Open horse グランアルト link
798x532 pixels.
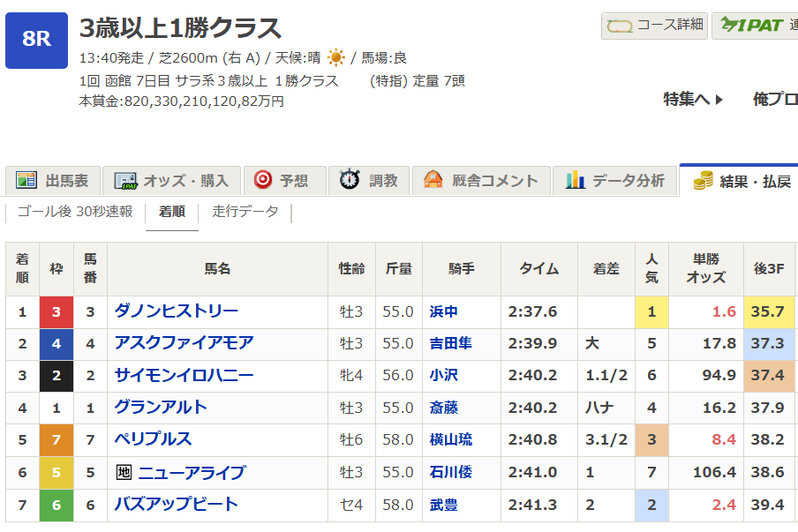(x=161, y=407)
